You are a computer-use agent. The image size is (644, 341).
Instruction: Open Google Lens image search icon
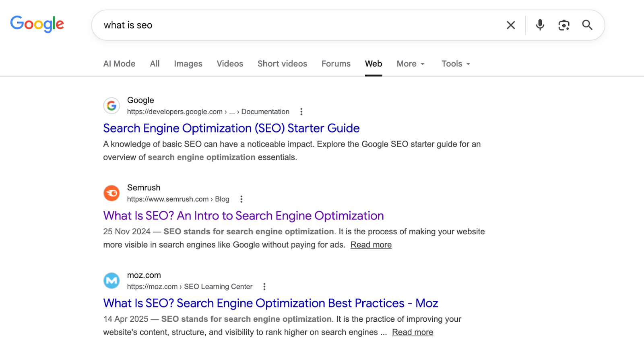tap(564, 25)
